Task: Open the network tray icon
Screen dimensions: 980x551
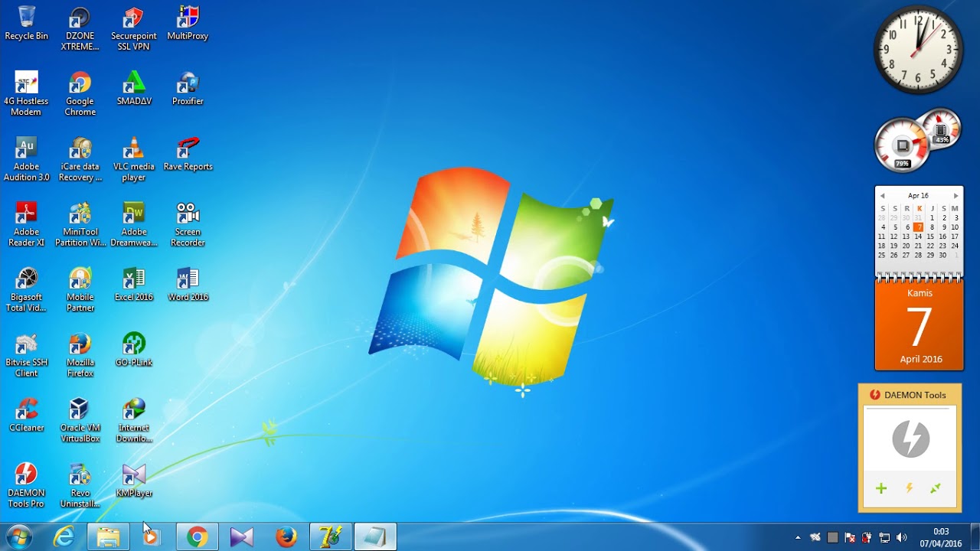Action: [x=884, y=537]
